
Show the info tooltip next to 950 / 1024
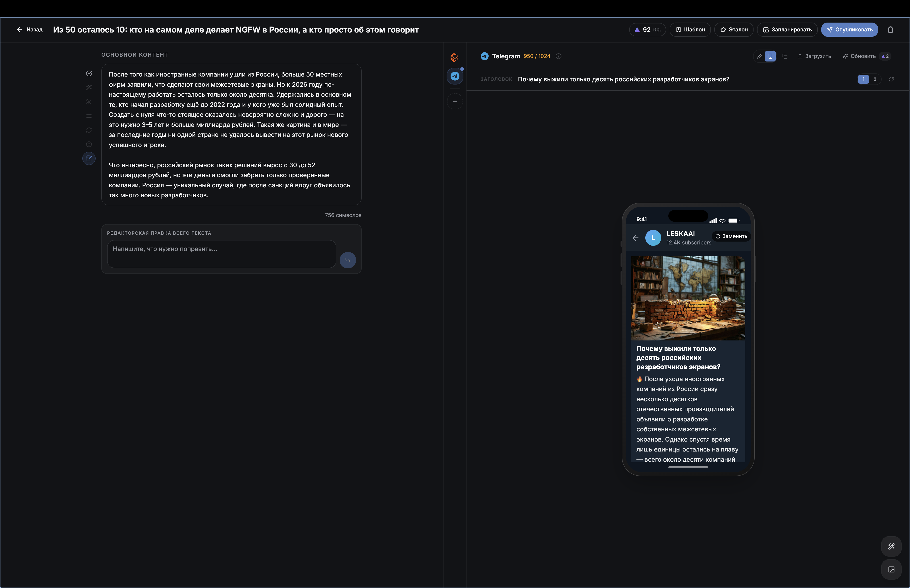pos(558,56)
